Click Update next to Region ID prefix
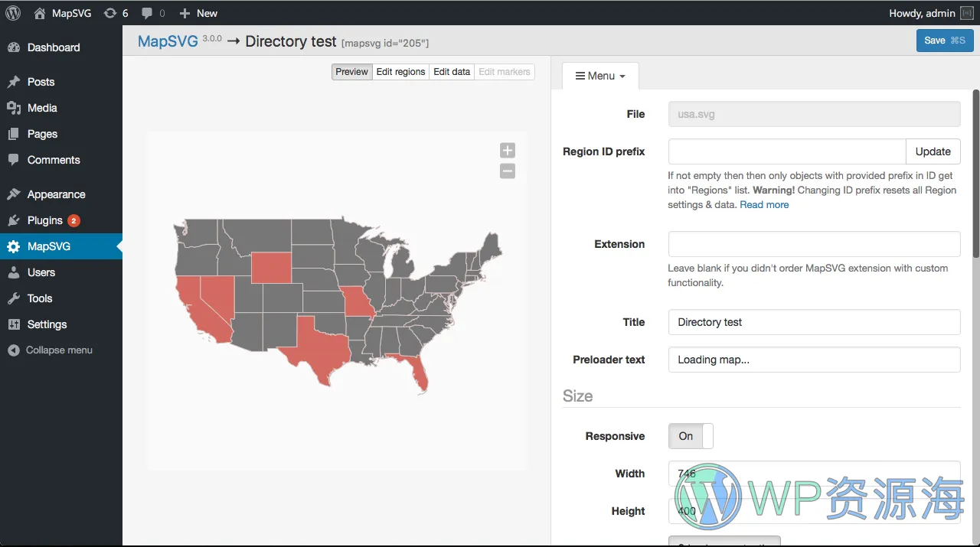 (933, 151)
